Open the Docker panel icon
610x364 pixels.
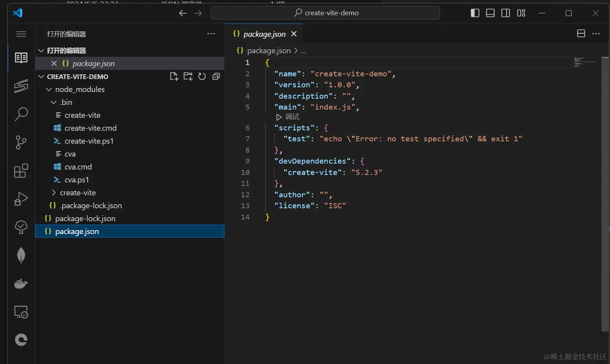pos(21,283)
